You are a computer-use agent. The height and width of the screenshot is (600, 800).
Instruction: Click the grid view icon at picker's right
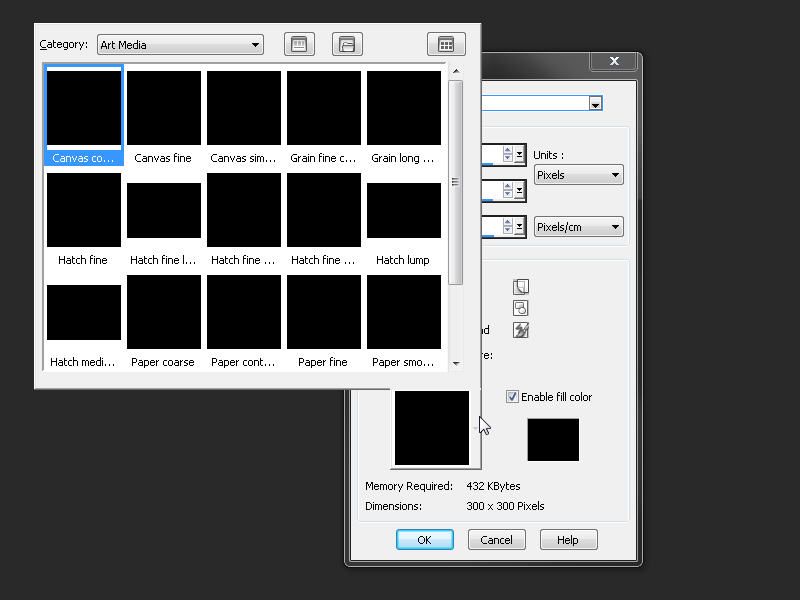click(446, 44)
